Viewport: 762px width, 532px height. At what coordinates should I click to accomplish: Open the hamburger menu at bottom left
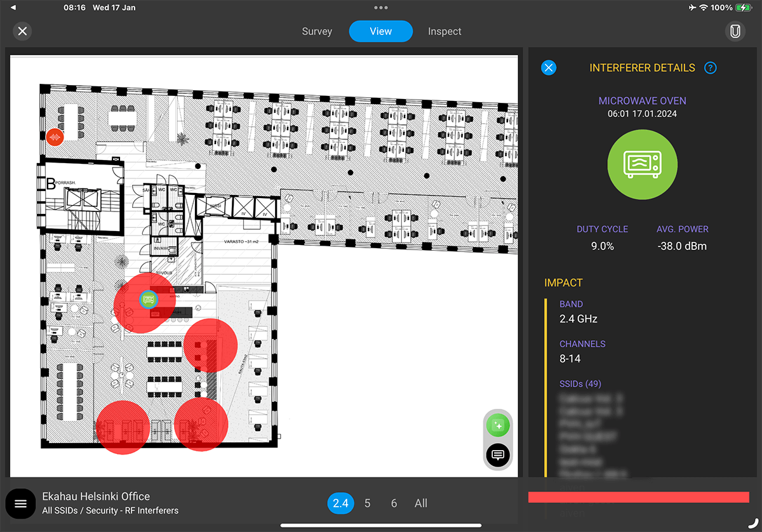tap(20, 503)
